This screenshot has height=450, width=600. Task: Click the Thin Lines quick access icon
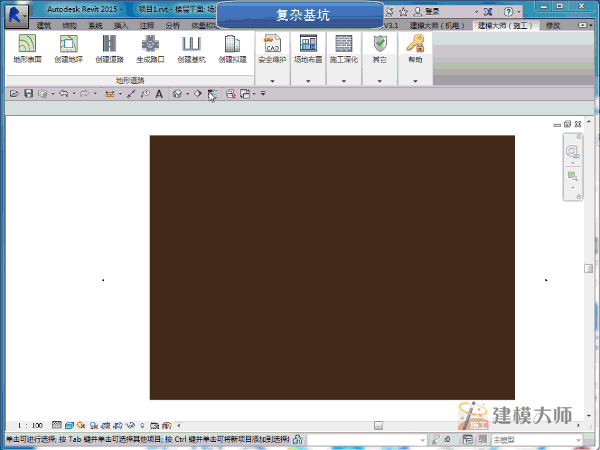pyautogui.click(x=212, y=93)
